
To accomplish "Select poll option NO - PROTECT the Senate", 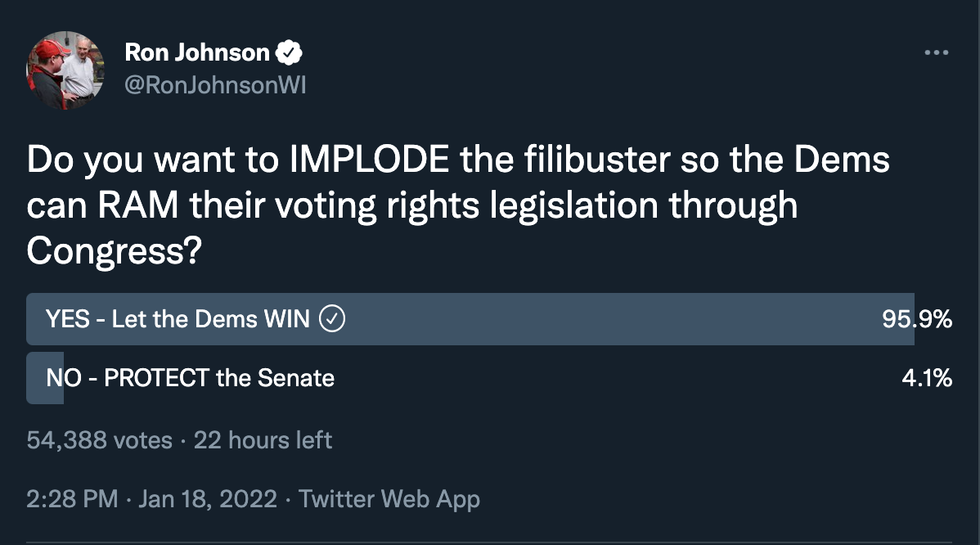I will [190, 378].
